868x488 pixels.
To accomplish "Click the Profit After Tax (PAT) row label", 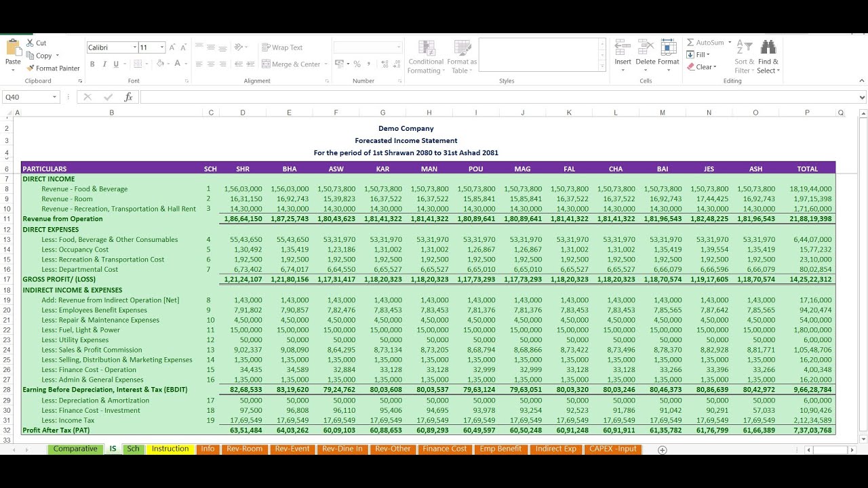I will [56, 430].
